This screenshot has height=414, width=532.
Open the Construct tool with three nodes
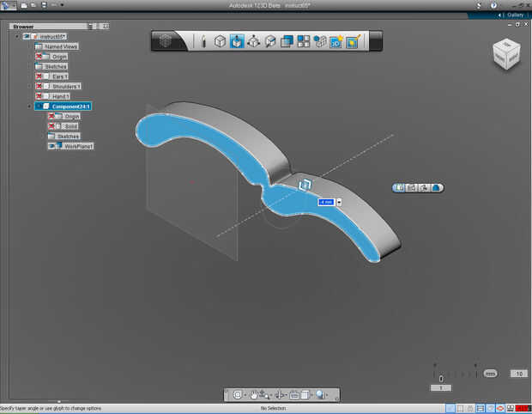click(253, 41)
